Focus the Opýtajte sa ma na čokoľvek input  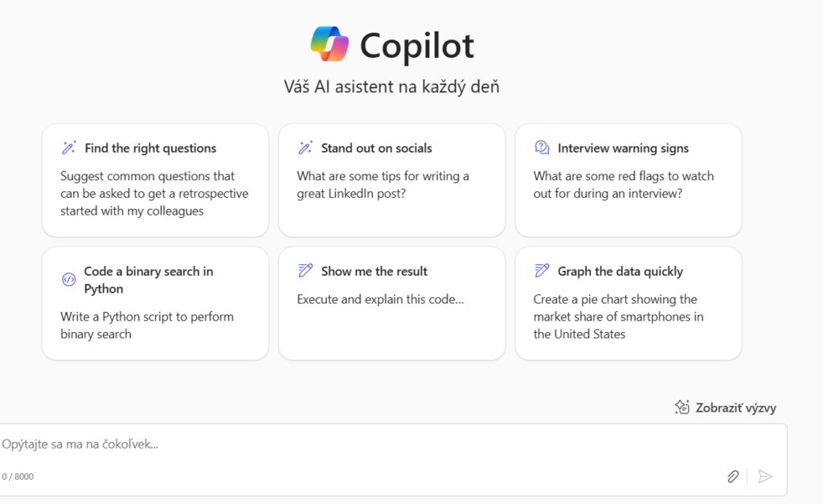pyautogui.click(x=362, y=445)
